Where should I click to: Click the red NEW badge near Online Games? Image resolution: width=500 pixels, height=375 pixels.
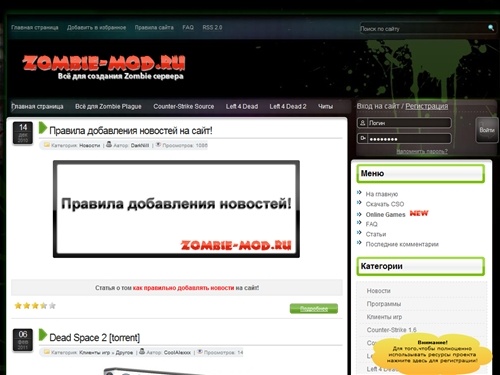419,213
